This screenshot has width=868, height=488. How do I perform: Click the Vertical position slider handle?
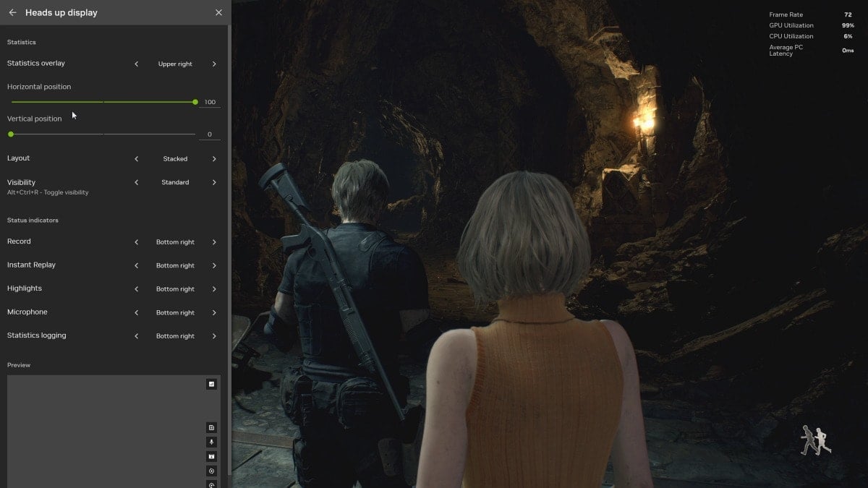[11, 134]
